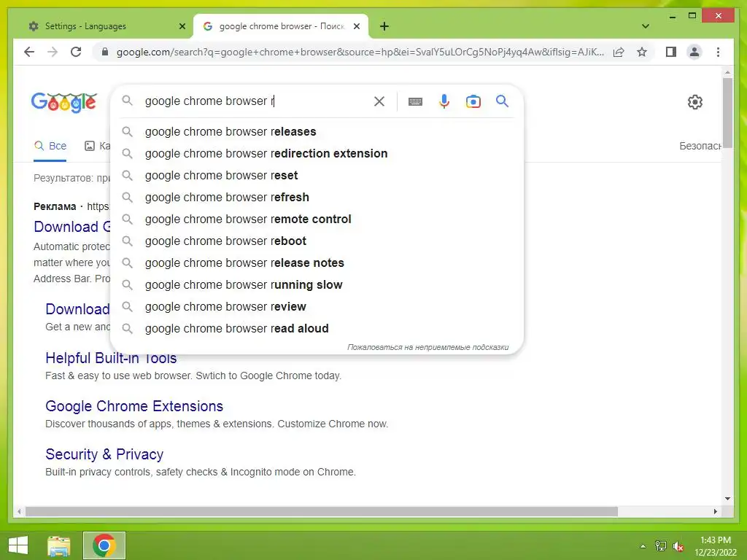Choose suggestion 'remote control'
The height and width of the screenshot is (560, 747).
[x=317, y=219]
